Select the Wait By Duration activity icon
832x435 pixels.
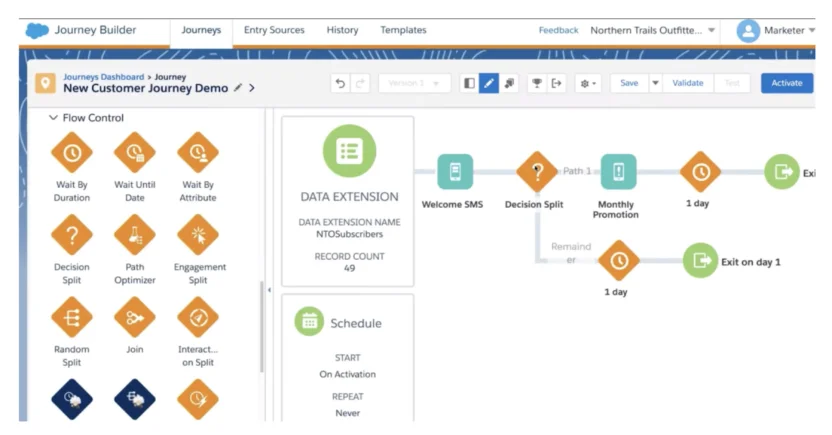tap(72, 153)
